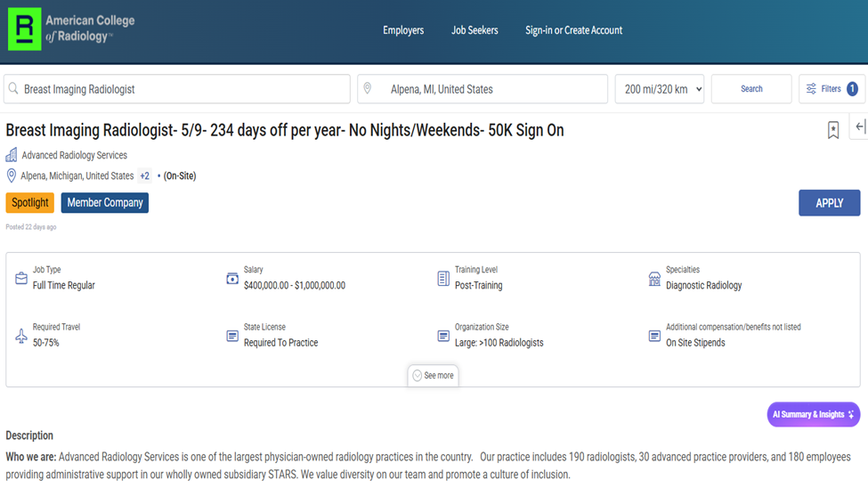Click the Job Type briefcase icon

pos(21,279)
